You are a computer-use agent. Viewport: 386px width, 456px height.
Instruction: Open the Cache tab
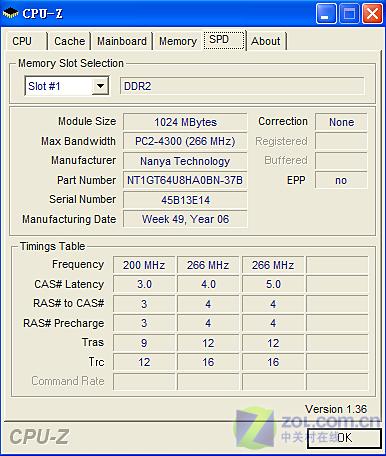[x=69, y=41]
